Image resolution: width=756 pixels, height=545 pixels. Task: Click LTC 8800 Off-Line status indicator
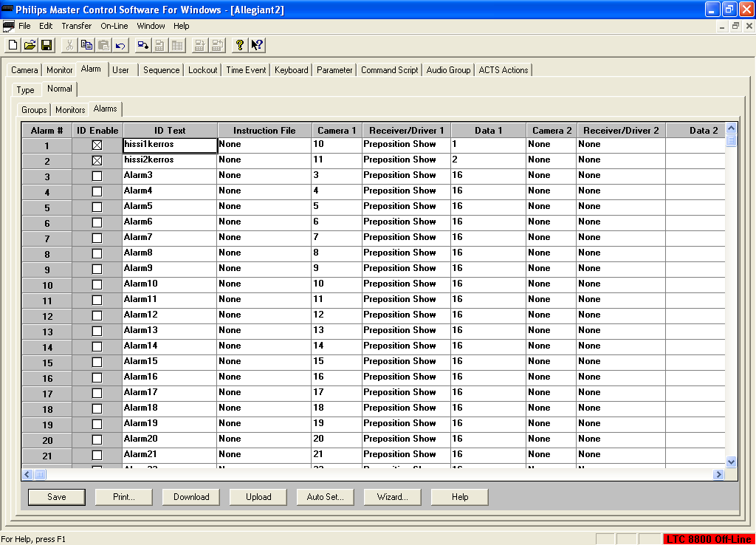(x=709, y=539)
